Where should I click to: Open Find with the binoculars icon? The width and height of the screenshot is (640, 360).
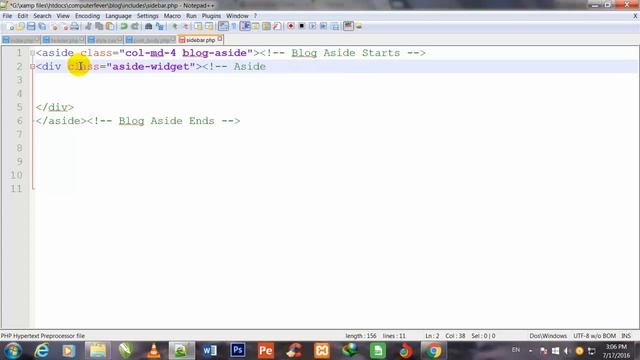tap(149, 27)
